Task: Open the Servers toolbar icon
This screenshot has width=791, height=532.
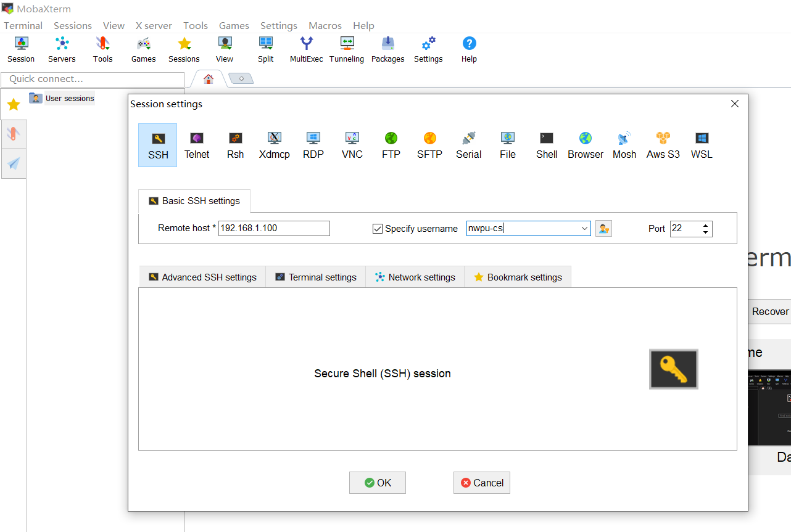Action: click(62, 50)
